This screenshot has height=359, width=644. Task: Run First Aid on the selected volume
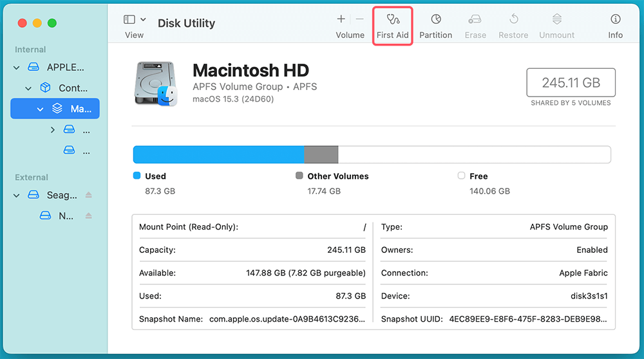pos(392,26)
